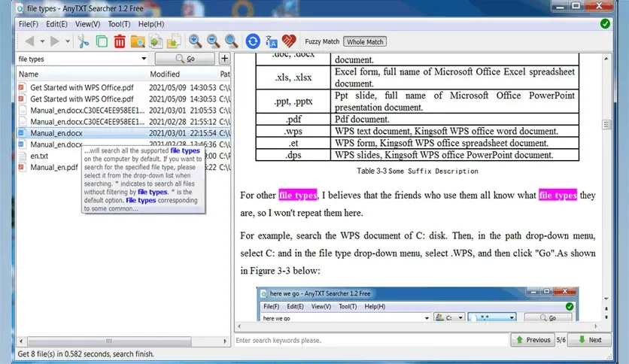Click the Cut scissors icon

coord(84,41)
